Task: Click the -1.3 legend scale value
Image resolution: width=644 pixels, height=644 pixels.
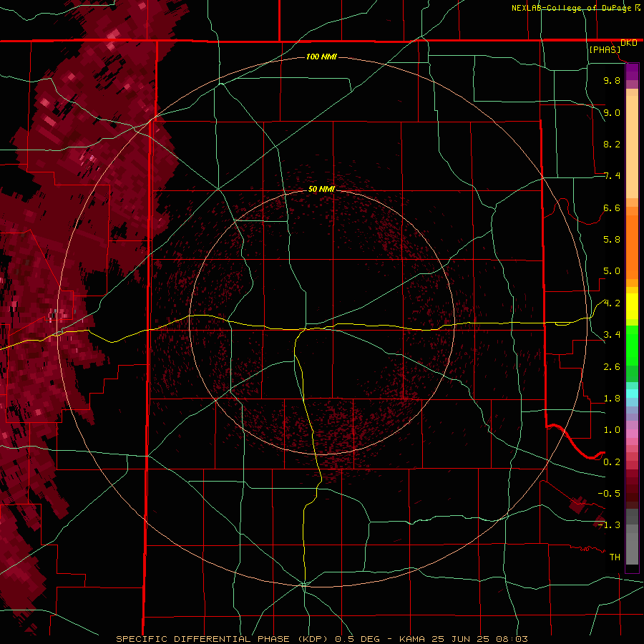Action: [x=609, y=525]
